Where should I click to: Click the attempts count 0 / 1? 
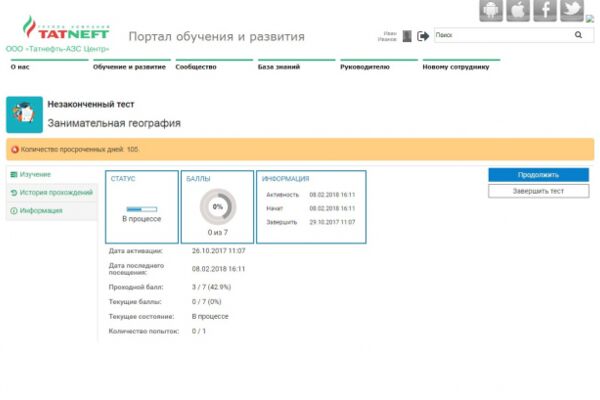[x=199, y=331]
